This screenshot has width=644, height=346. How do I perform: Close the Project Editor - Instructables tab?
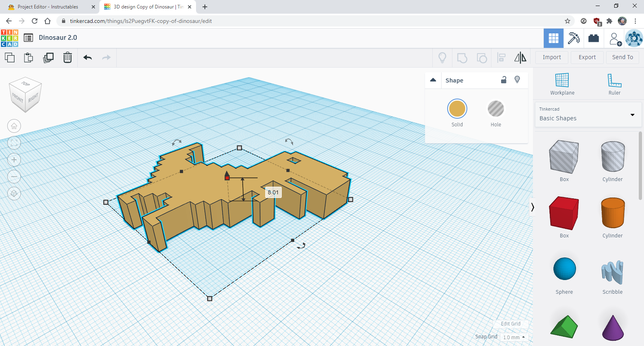(93, 7)
